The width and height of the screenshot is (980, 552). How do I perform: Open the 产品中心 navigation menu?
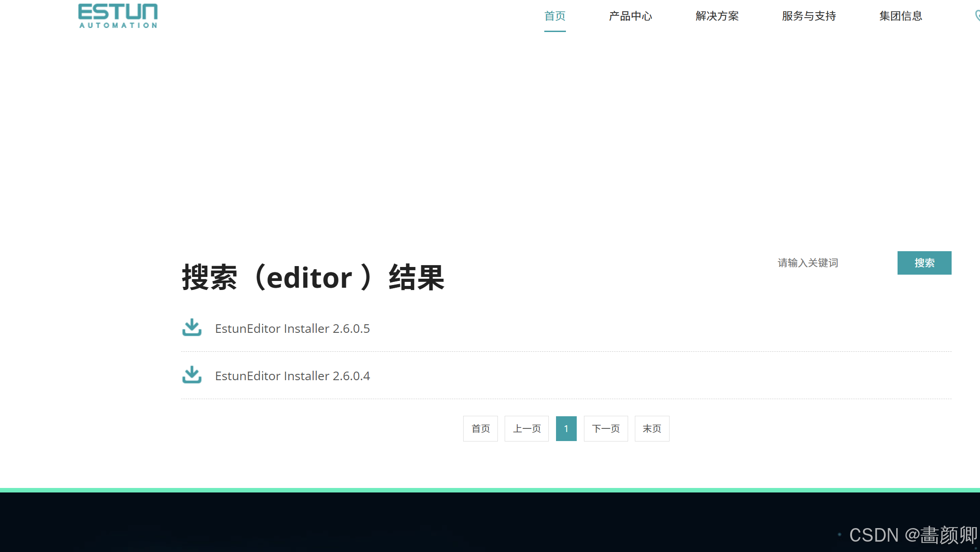click(x=630, y=16)
